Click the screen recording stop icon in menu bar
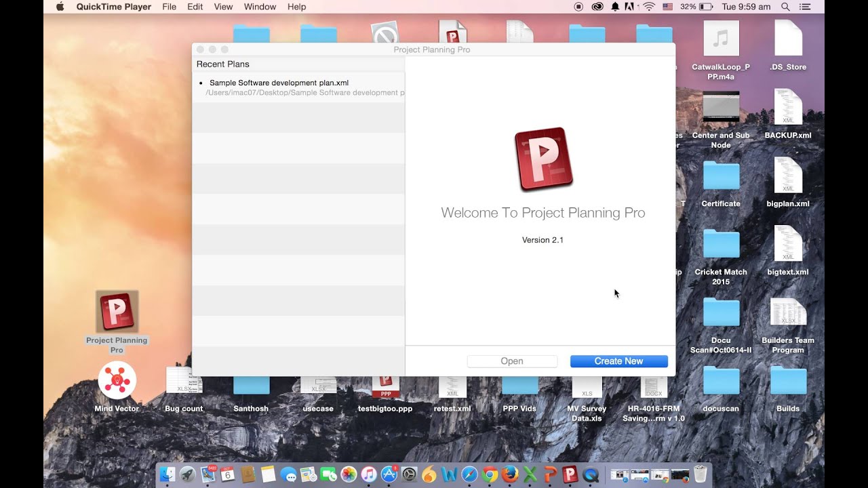The image size is (868, 488). coord(578,7)
